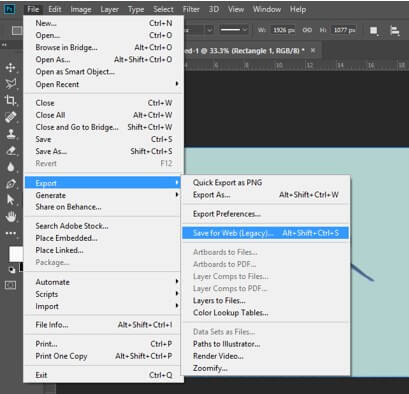Screen dimensions: 409x394
Task: Close the Rectangle 1 document tab
Action: point(313,50)
